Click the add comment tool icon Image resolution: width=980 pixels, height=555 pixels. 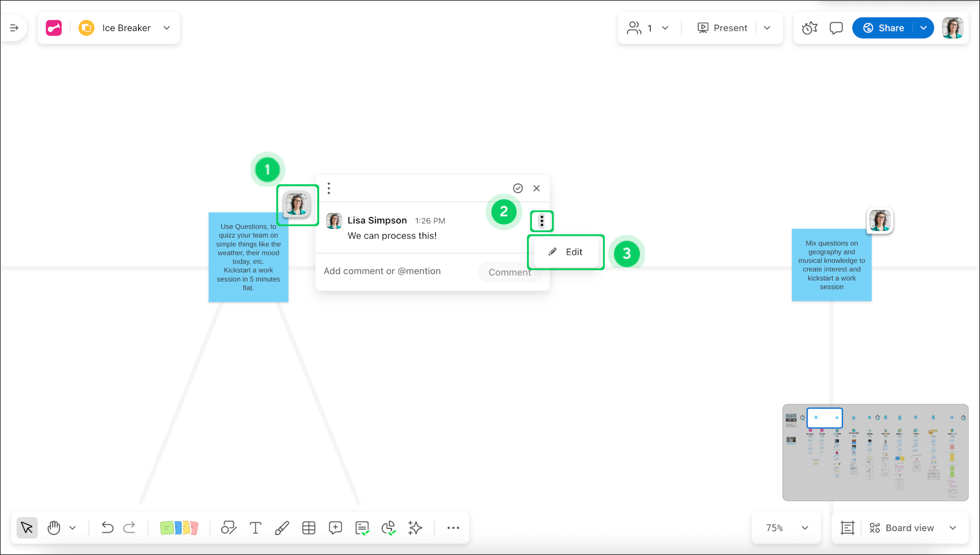[x=336, y=528]
